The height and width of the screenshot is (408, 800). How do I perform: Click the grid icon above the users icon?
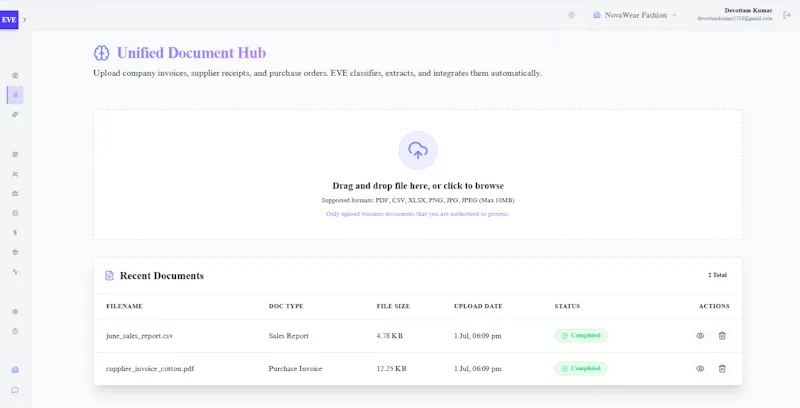tap(15, 154)
